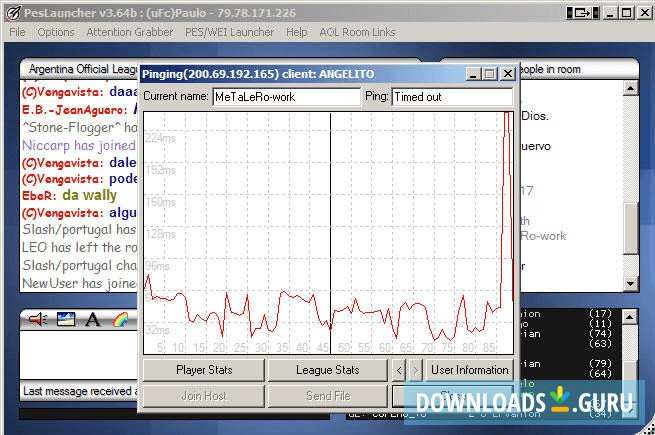Click the font letter A icon
The height and width of the screenshot is (435, 655).
click(93, 319)
